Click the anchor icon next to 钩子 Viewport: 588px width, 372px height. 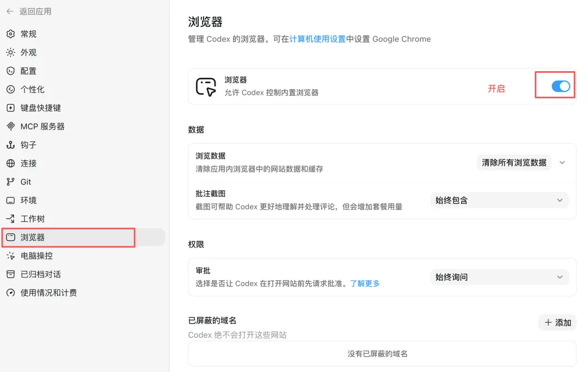[10, 145]
